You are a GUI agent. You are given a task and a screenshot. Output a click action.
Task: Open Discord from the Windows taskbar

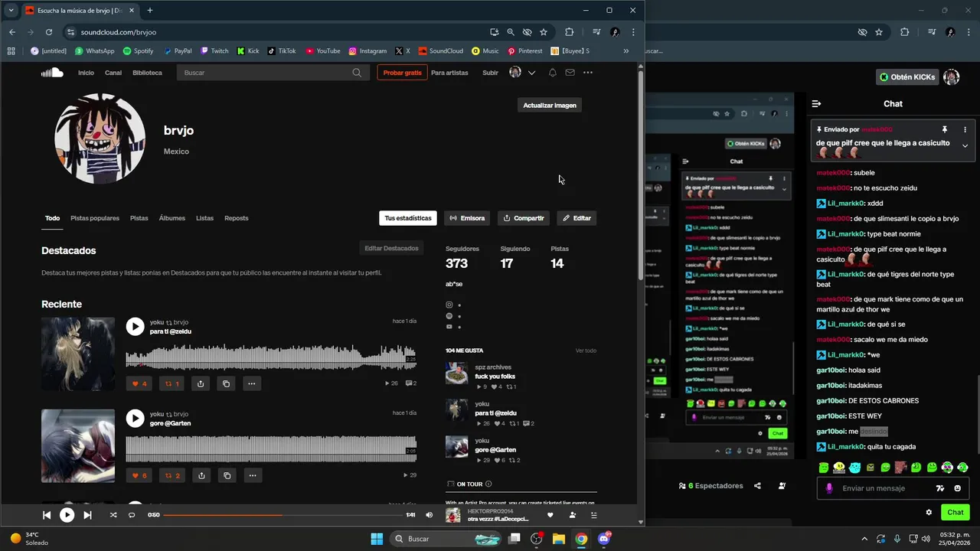(604, 539)
